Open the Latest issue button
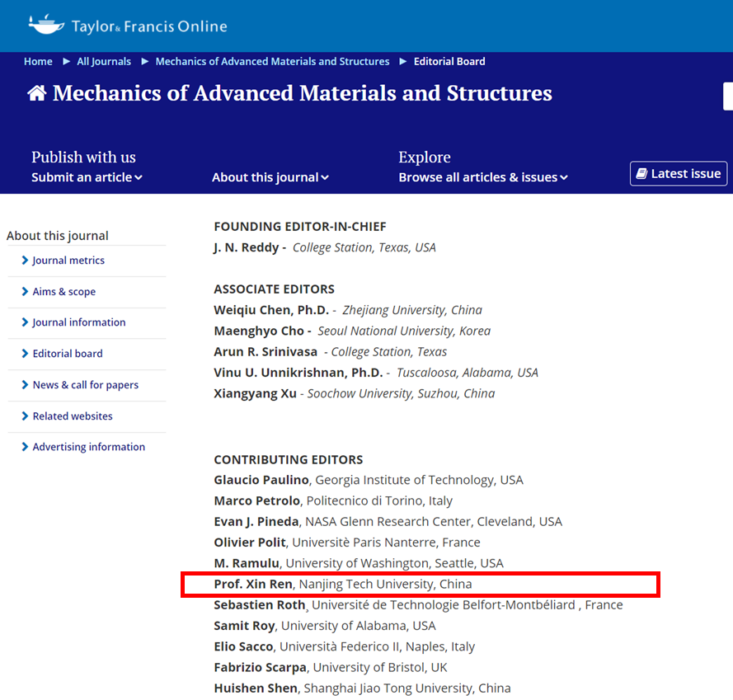This screenshot has width=733, height=700. point(679,174)
